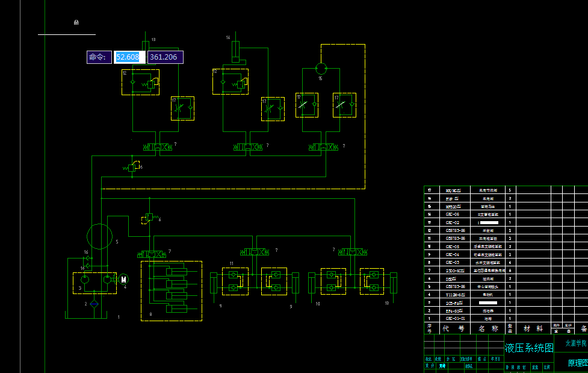Select the electric motor symbol marked M

[x=123, y=280]
